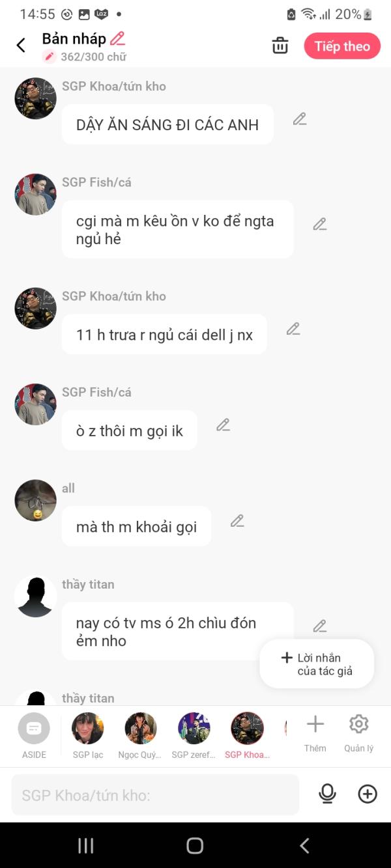The height and width of the screenshot is (868, 391).
Task: Edit the 11 h trưa r ngủ message
Action: [293, 329]
